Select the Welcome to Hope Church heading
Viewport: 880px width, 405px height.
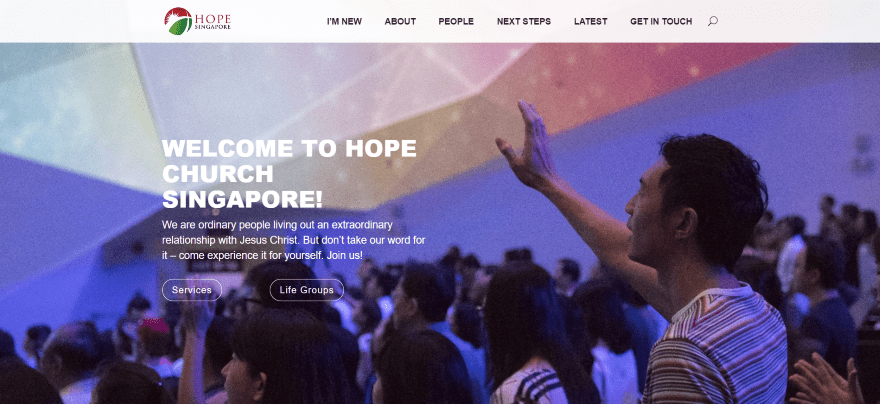click(x=289, y=173)
